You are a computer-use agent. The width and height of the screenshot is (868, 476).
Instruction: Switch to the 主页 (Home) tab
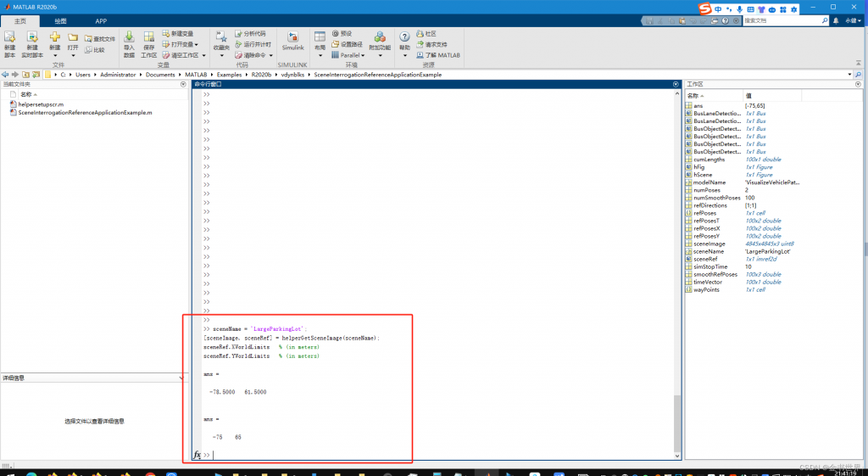coord(20,21)
